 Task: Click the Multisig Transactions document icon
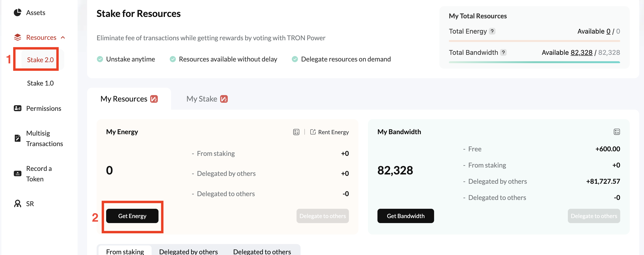[18, 138]
